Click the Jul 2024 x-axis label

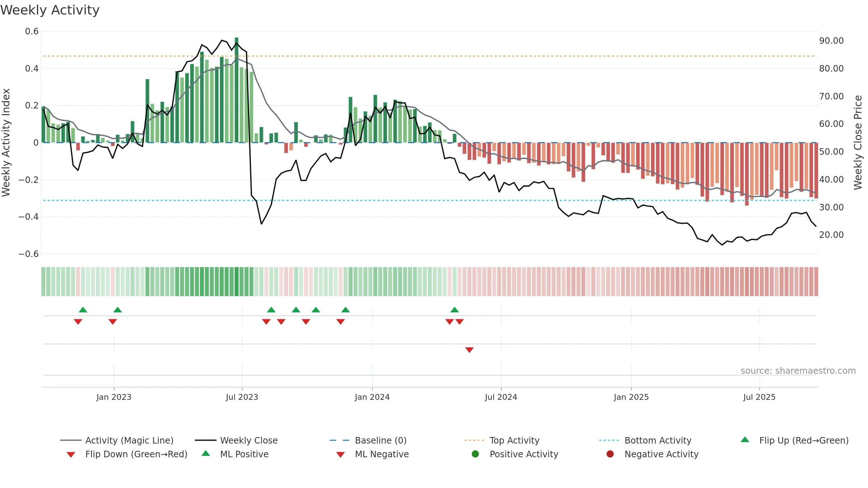point(501,397)
